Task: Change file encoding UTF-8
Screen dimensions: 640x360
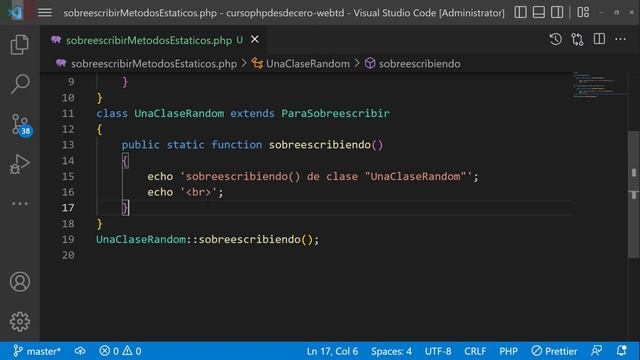Action: [438, 351]
